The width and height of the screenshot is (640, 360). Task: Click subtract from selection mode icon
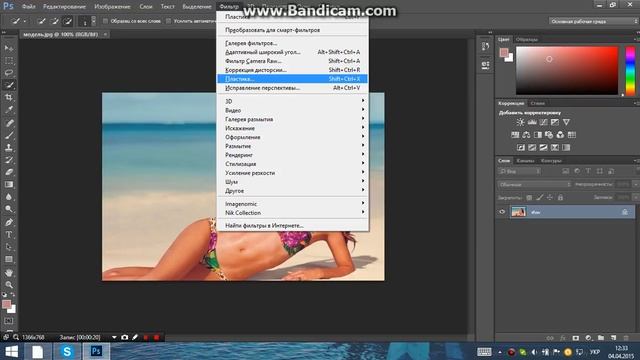[68, 21]
